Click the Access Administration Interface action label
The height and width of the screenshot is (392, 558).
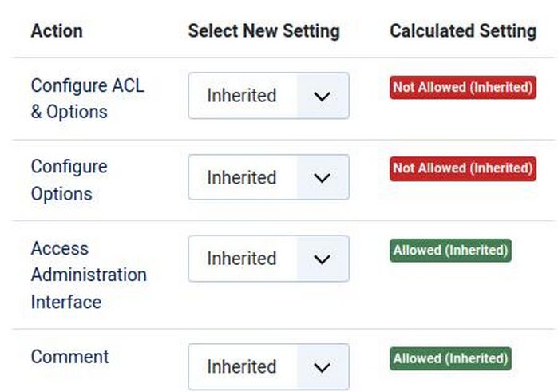pyautogui.click(x=88, y=275)
